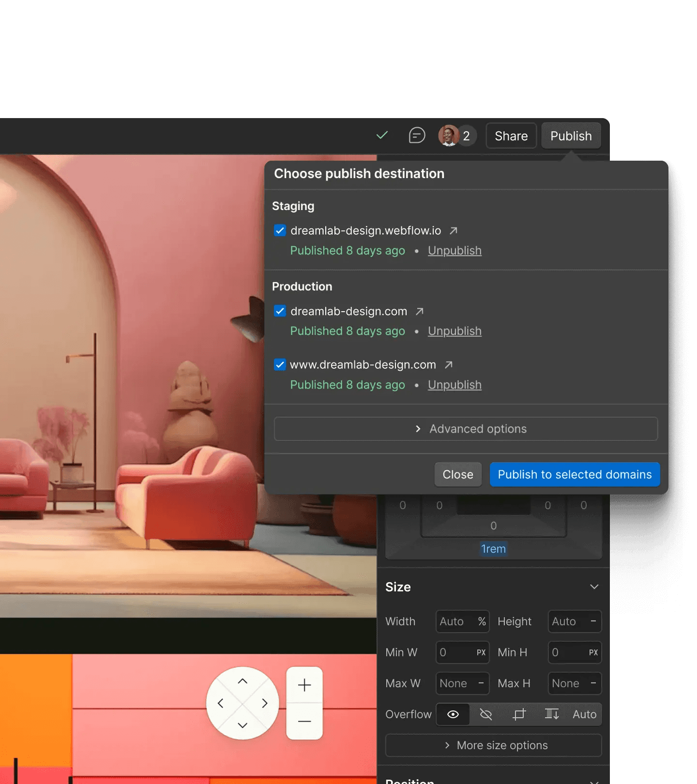Collapse the Size section chevron
697x784 pixels.
pyautogui.click(x=594, y=587)
